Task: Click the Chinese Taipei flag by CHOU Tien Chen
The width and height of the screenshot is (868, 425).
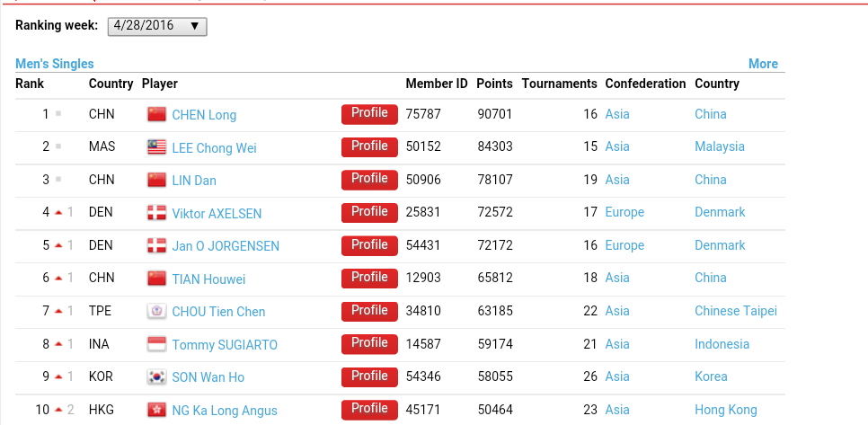Action: [157, 312]
